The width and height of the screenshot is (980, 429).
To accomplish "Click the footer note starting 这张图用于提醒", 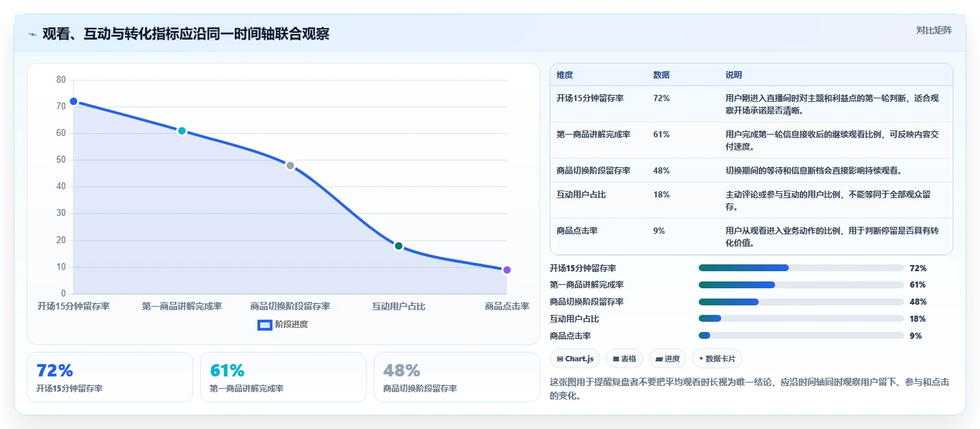I will [749, 389].
